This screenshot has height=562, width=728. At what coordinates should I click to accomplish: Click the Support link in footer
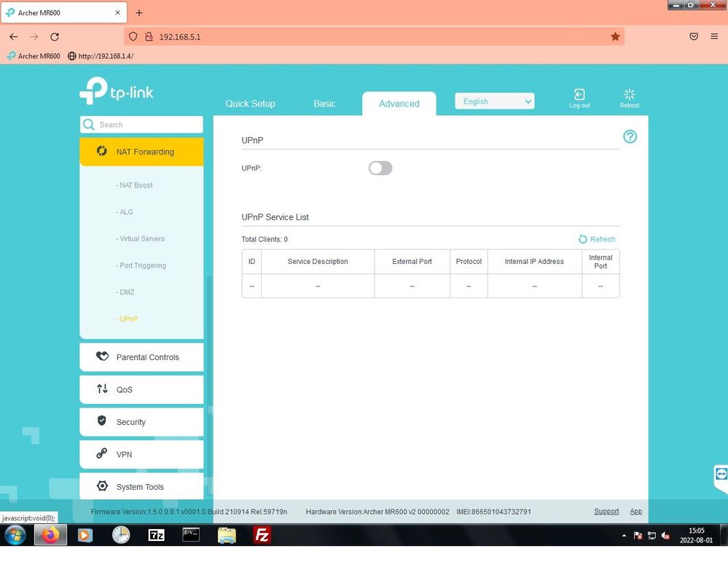click(x=606, y=512)
